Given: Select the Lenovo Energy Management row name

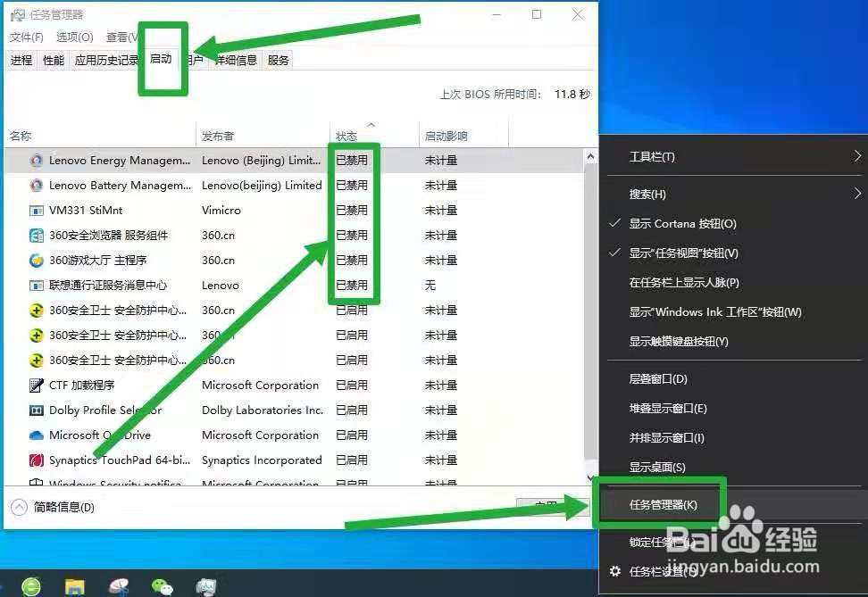Looking at the screenshot, I should click(120, 161).
